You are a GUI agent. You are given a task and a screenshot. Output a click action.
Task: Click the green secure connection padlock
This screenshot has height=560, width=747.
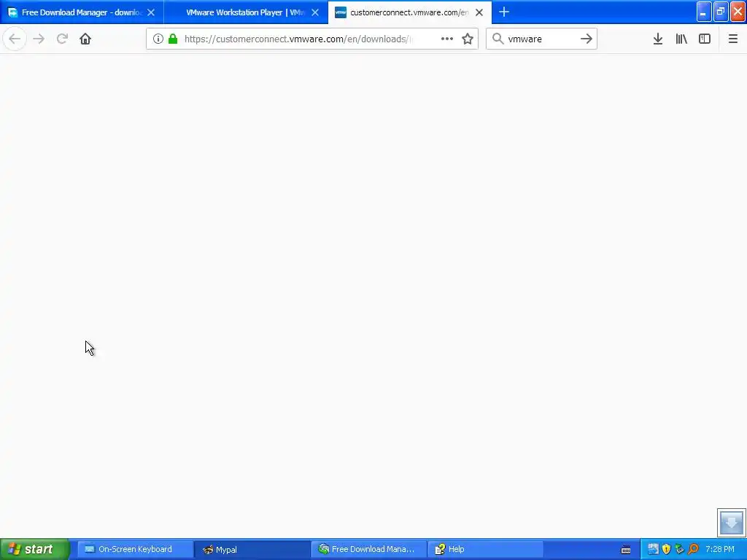point(173,39)
